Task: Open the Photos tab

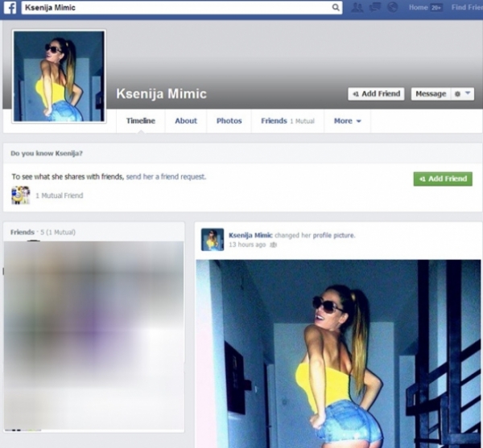Action: tap(229, 121)
